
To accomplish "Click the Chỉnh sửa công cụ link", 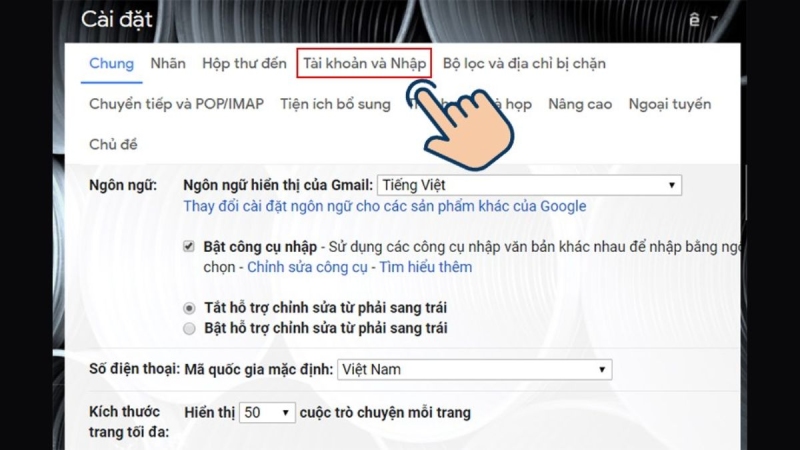I will click(x=307, y=267).
